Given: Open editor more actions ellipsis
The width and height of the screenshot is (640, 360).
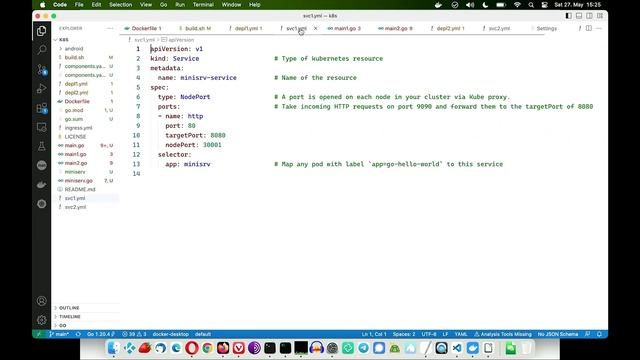Looking at the screenshot, I should point(599,28).
